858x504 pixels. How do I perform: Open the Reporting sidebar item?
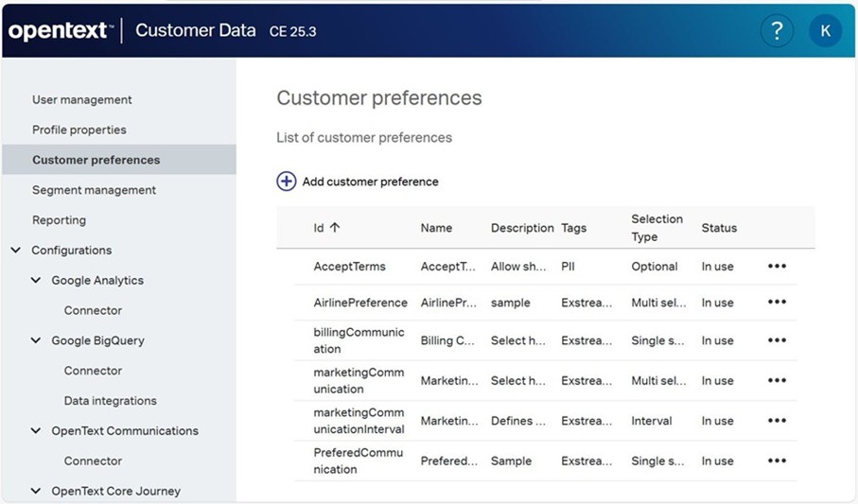coord(59,220)
